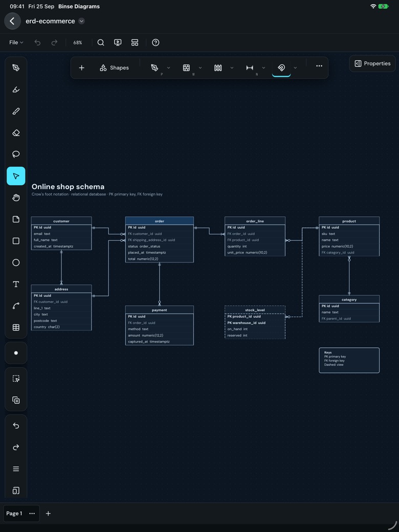Select the pen nib tool in left sidebar
This screenshot has height=532, width=399.
pos(16,68)
